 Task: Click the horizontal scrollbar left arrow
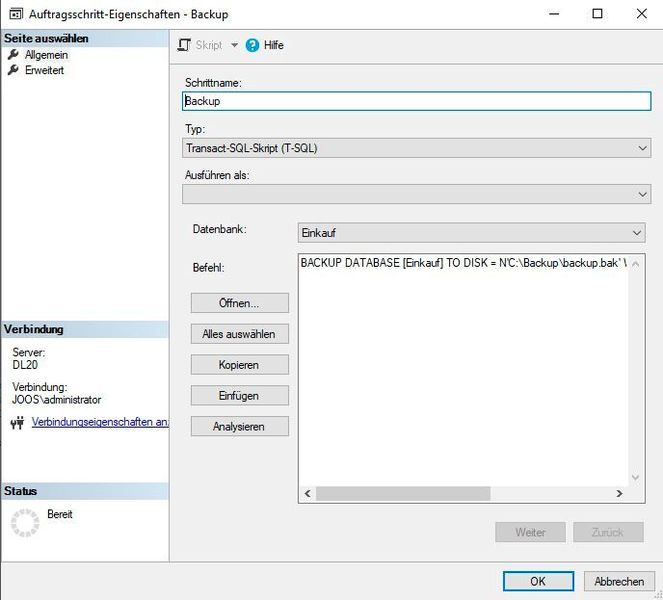pos(307,493)
